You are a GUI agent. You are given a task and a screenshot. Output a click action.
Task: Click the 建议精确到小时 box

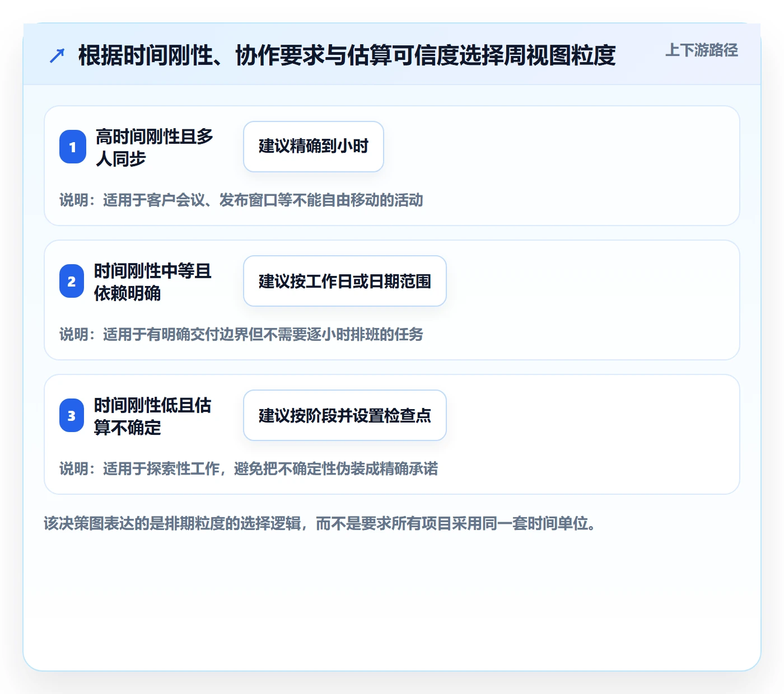(x=314, y=147)
